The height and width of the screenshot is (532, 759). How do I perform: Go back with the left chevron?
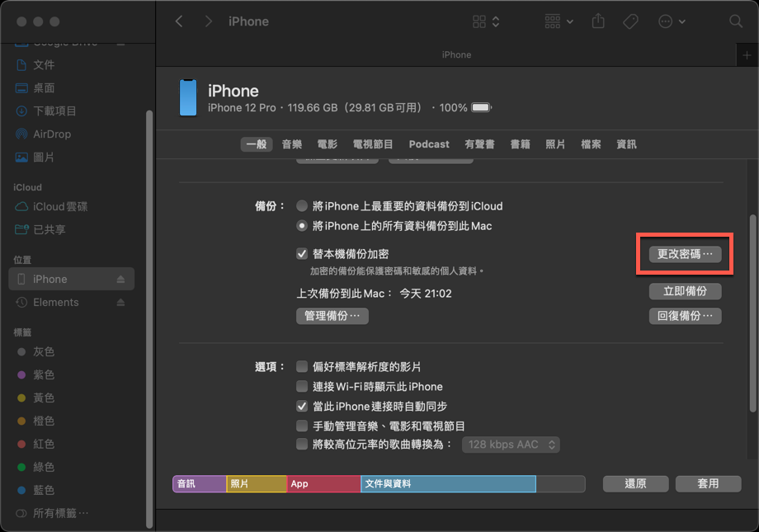tap(179, 21)
